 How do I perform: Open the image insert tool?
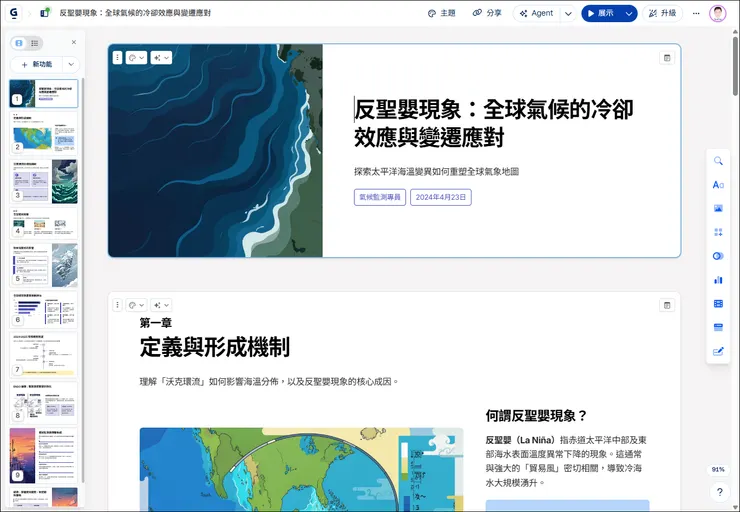[x=718, y=208]
